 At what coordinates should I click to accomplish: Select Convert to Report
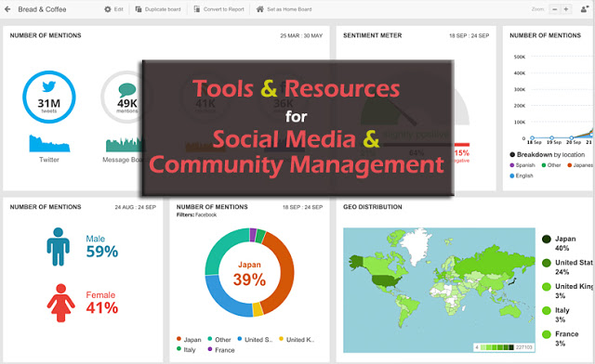pyautogui.click(x=219, y=9)
